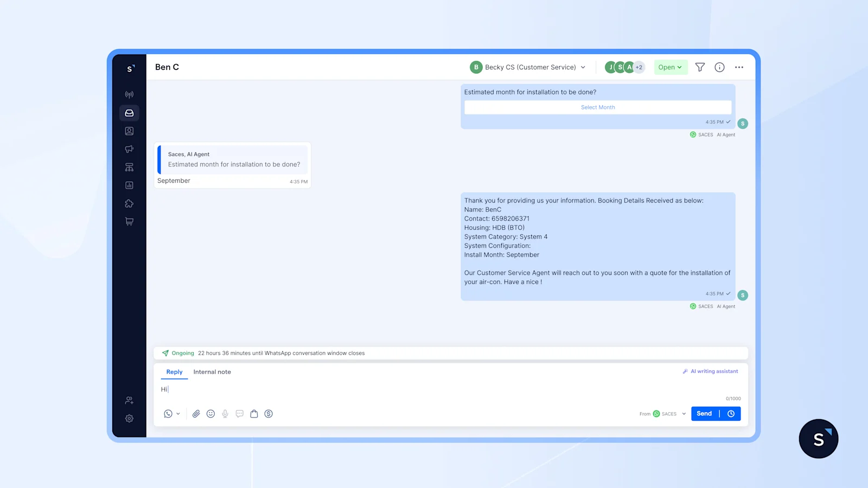Click the schedule message clock icon
The height and width of the screenshot is (488, 868).
pos(731,414)
